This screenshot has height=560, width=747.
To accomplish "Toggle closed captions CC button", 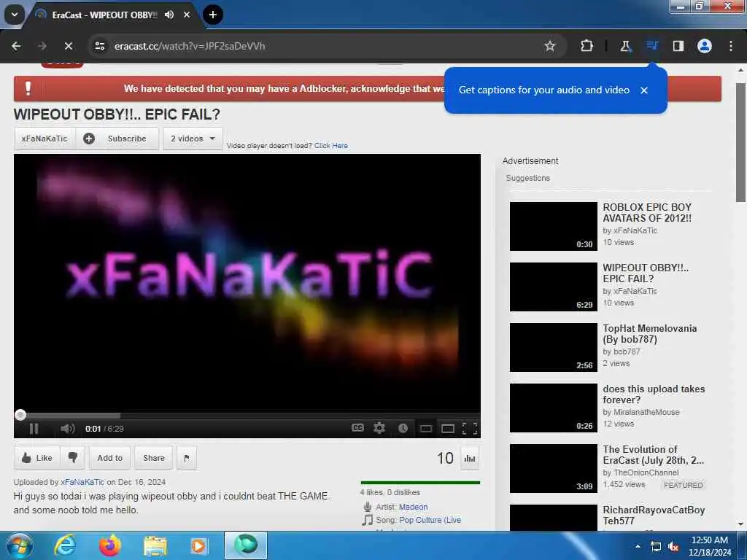I will click(357, 427).
